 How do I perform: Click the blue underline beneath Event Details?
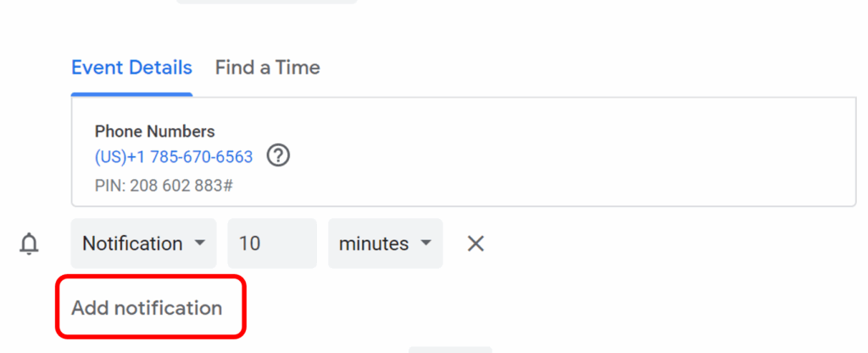pyautogui.click(x=131, y=94)
